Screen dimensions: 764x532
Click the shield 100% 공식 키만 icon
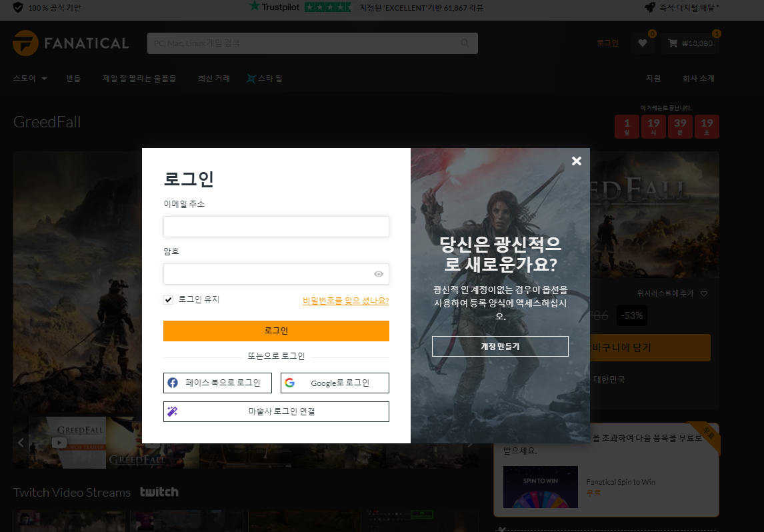click(18, 7)
